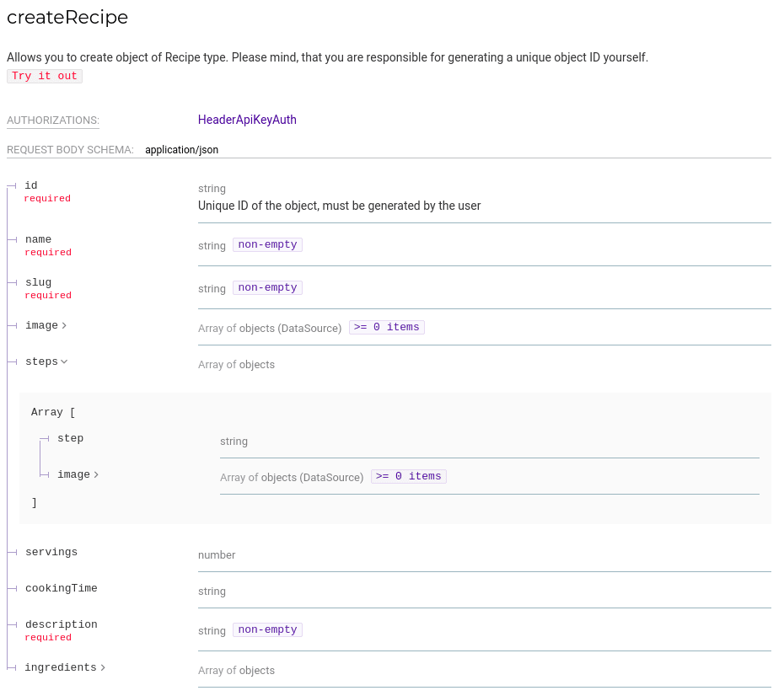Open the HeaderApiKeyAuth authorization link
The height and width of the screenshot is (696, 784).
coord(247,120)
